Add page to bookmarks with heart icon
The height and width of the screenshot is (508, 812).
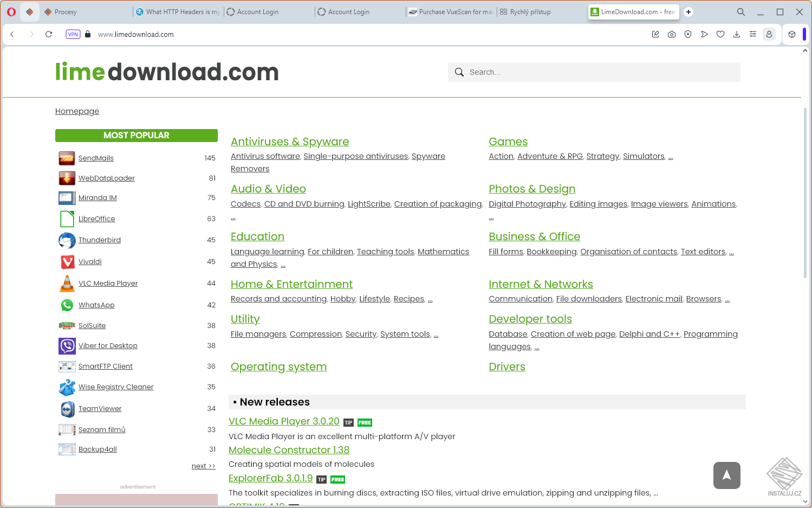tap(720, 34)
